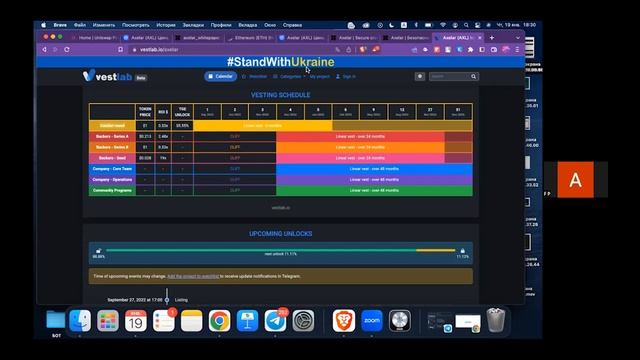Click the Backers - Series A row label
This screenshot has height=360, width=640.
tap(112, 136)
